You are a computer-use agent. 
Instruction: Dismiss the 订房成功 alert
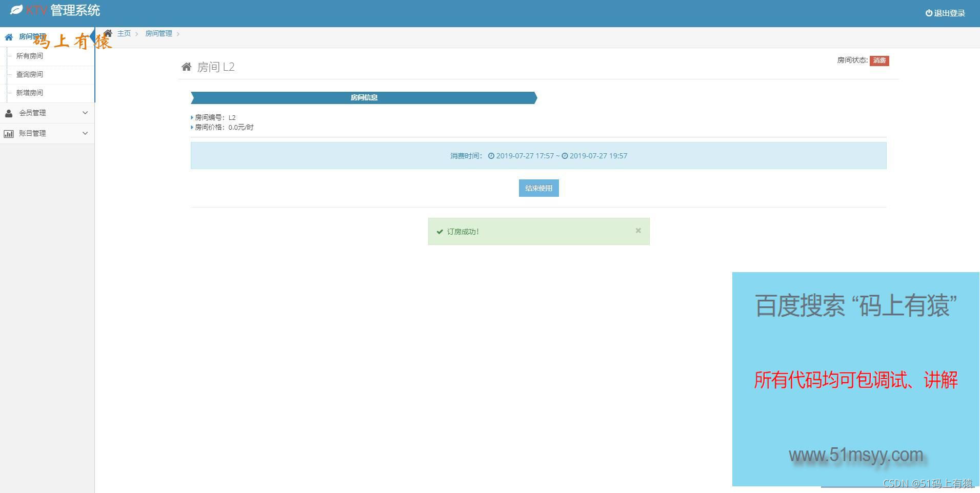coord(638,231)
